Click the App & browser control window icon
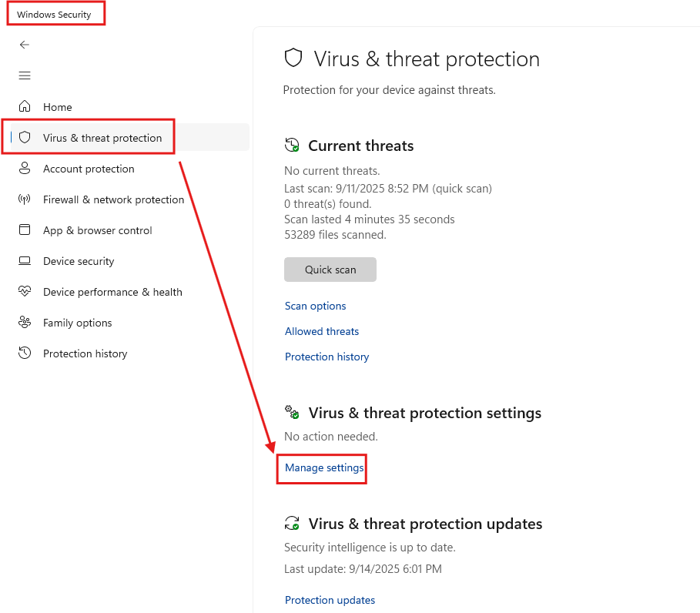Image resolution: width=700 pixels, height=613 pixels. click(x=25, y=230)
